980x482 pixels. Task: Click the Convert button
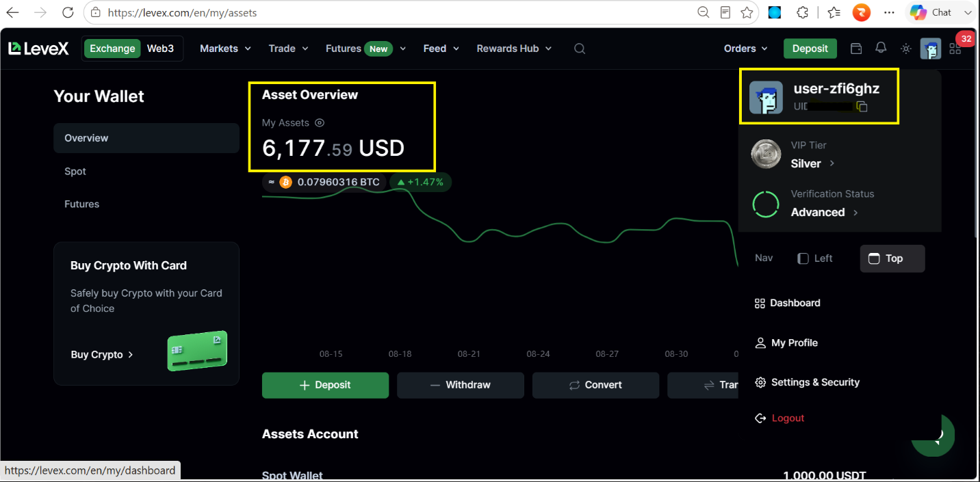(x=595, y=385)
